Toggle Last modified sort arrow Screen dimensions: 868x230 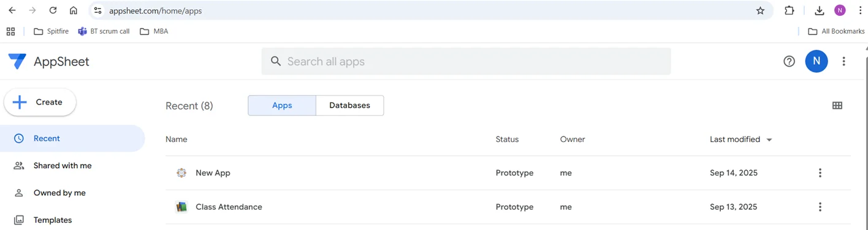pyautogui.click(x=769, y=140)
